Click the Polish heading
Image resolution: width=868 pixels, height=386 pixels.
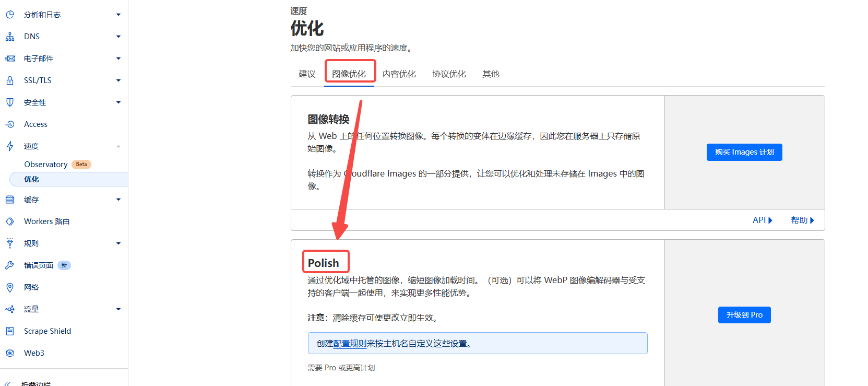tap(324, 263)
